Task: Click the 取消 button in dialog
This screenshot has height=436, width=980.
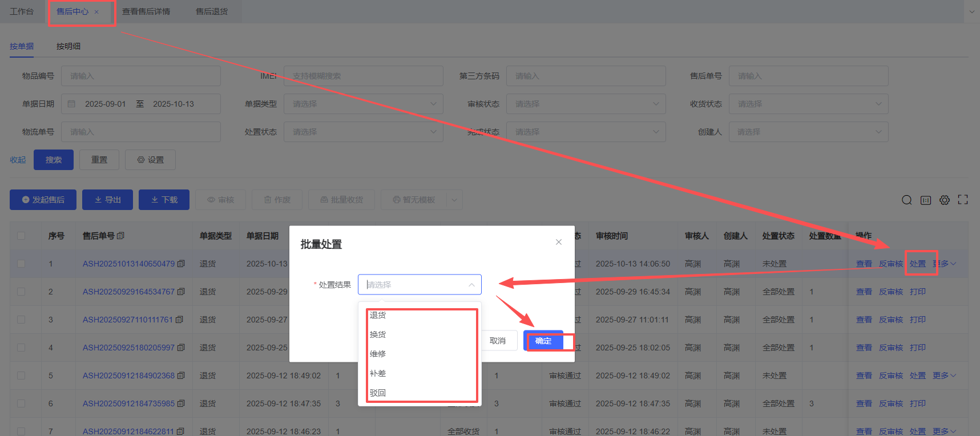Action: coord(498,341)
